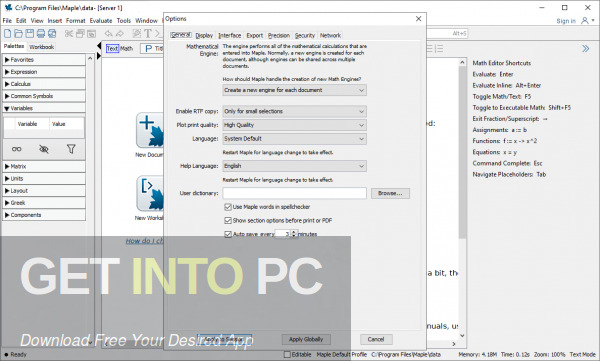The width and height of the screenshot is (600, 361).
Task: Click the Paste toolbar icon
Action: pos(91,34)
